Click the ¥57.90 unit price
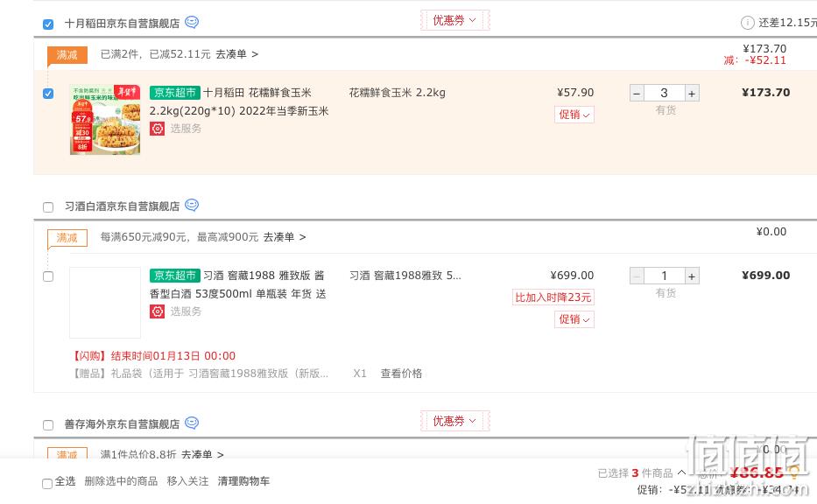 pyautogui.click(x=575, y=93)
